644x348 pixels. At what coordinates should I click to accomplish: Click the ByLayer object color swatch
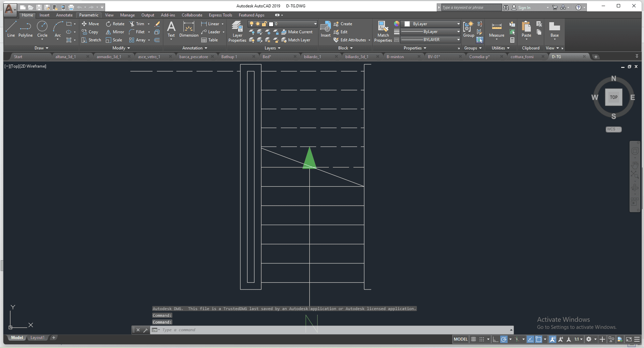407,24
